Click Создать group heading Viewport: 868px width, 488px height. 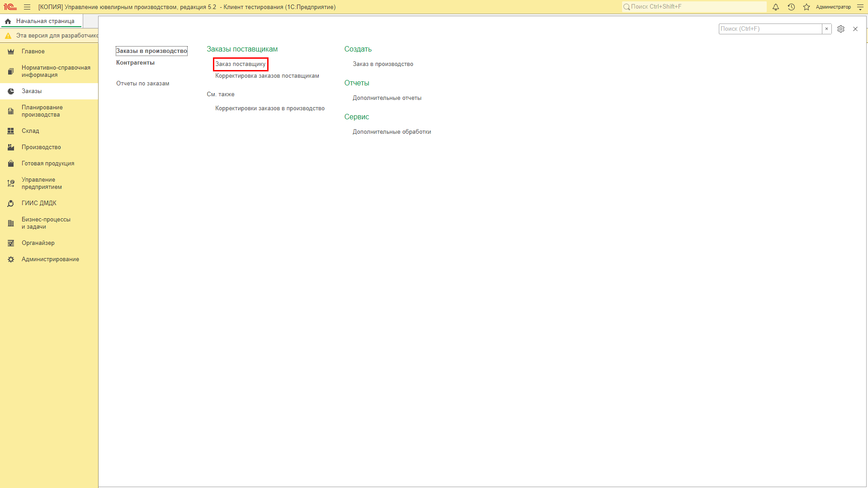(x=358, y=49)
